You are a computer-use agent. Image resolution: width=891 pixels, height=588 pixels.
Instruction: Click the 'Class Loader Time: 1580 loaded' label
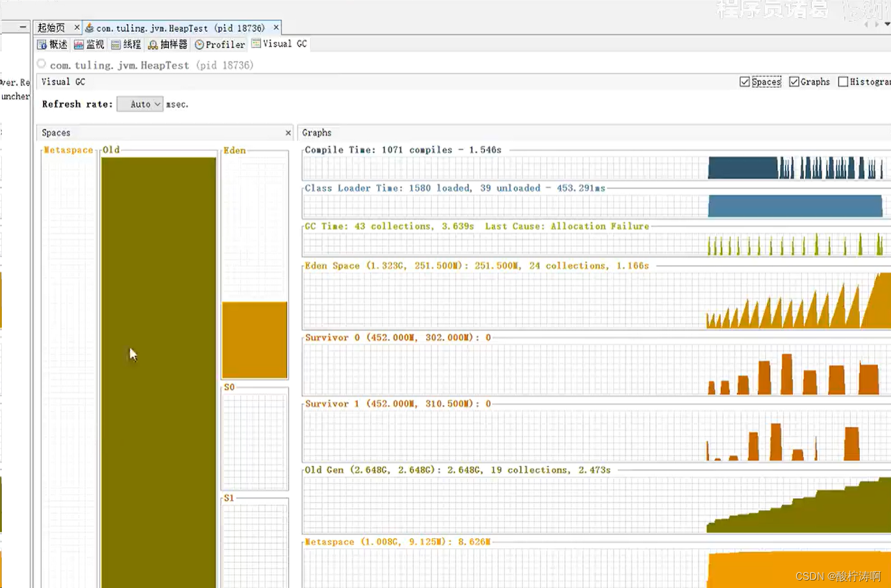[x=455, y=188]
